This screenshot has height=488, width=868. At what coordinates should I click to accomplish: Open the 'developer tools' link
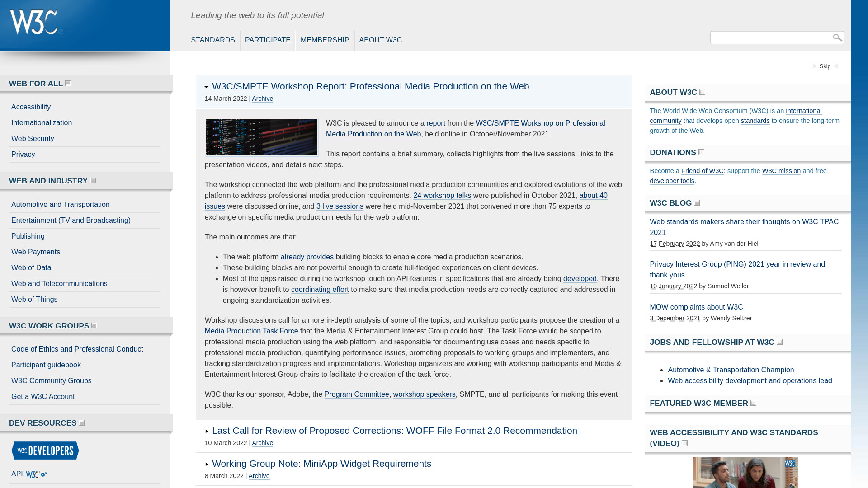(672, 181)
